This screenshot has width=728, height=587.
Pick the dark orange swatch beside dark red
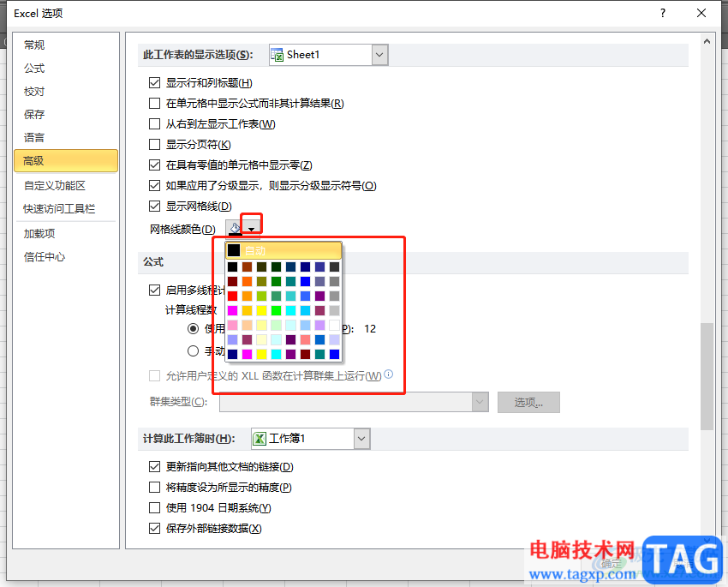pos(247,281)
